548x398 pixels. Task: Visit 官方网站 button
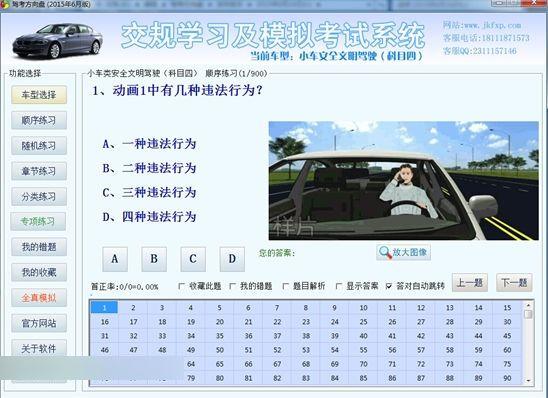[x=39, y=323]
